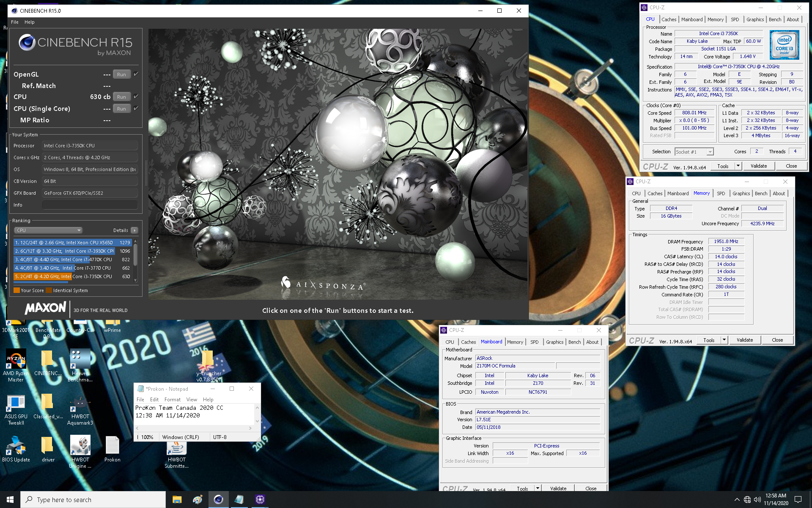This screenshot has width=812, height=508.
Task: Toggle the CPU Single Core checkbox
Action: [136, 108]
